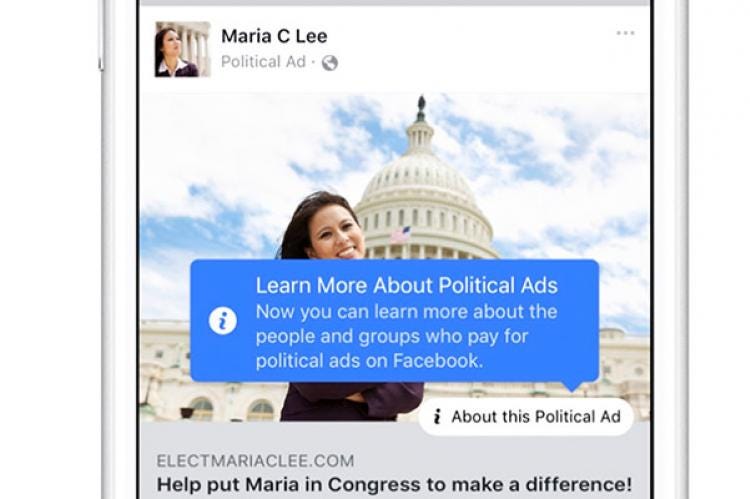The image size is (750, 499).
Task: Click Help put Maria in Congress headline
Action: tap(394, 485)
